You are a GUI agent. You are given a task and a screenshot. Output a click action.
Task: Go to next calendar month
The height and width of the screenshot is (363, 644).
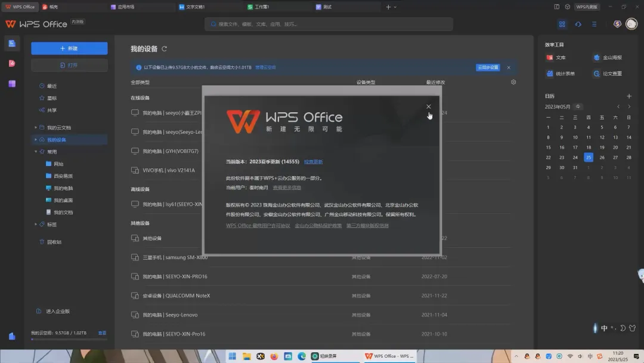[x=629, y=106]
